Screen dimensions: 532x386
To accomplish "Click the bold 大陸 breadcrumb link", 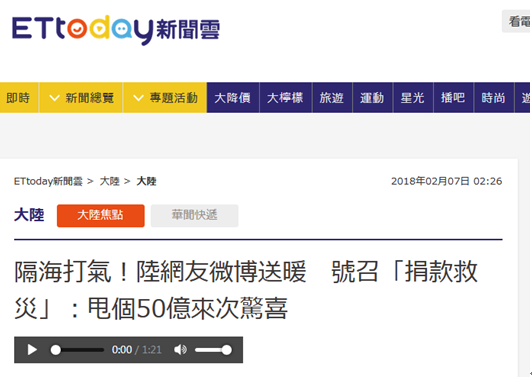I will tap(146, 181).
